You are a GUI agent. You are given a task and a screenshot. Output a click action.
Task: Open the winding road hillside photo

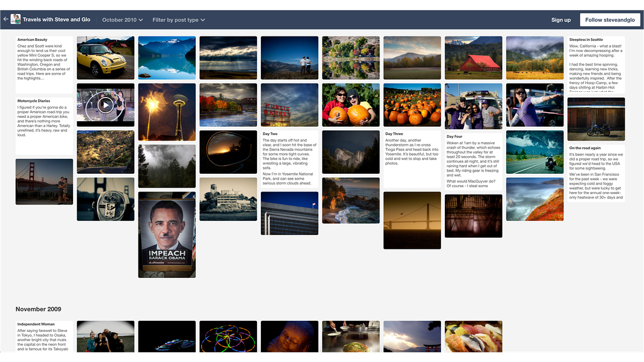point(106,152)
